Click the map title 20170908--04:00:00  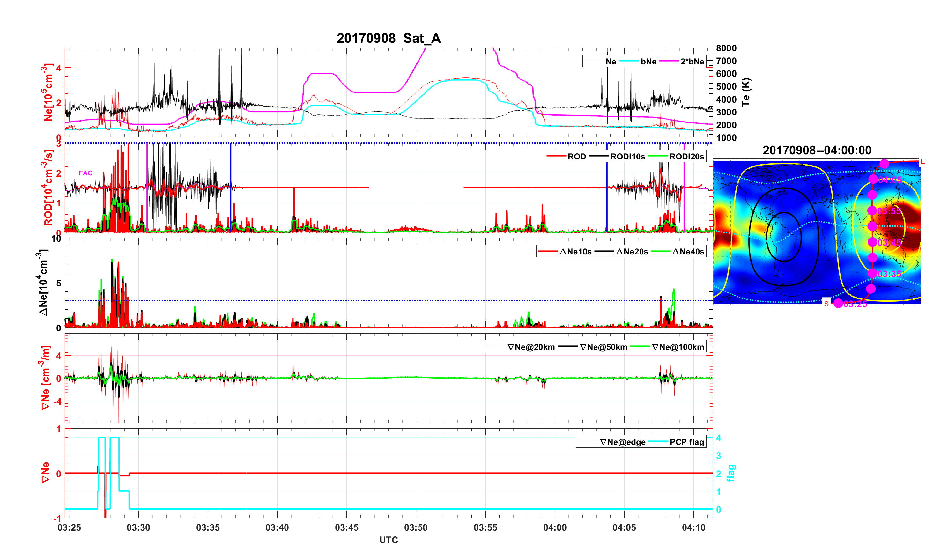point(817,150)
